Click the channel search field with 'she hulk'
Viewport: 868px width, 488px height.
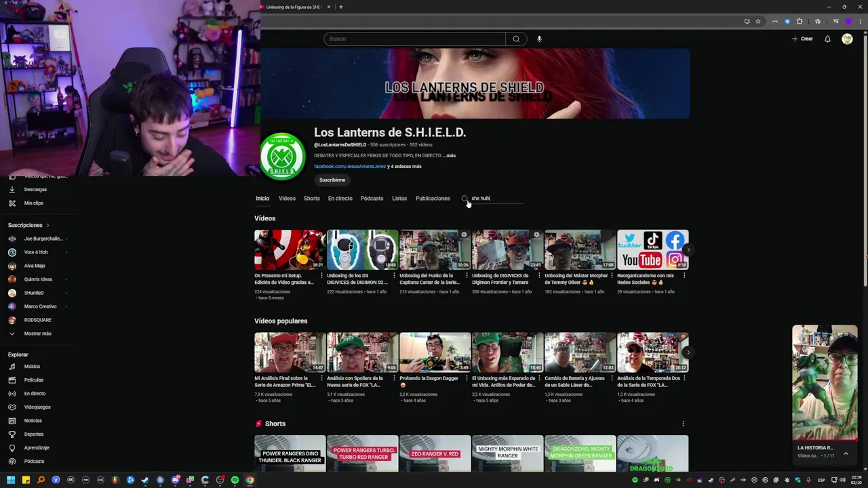pyautogui.click(x=496, y=199)
